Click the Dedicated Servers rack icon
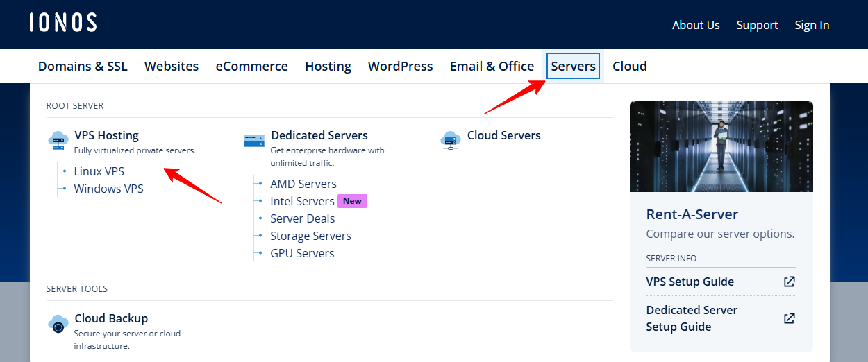The width and height of the screenshot is (868, 362). pos(254,141)
